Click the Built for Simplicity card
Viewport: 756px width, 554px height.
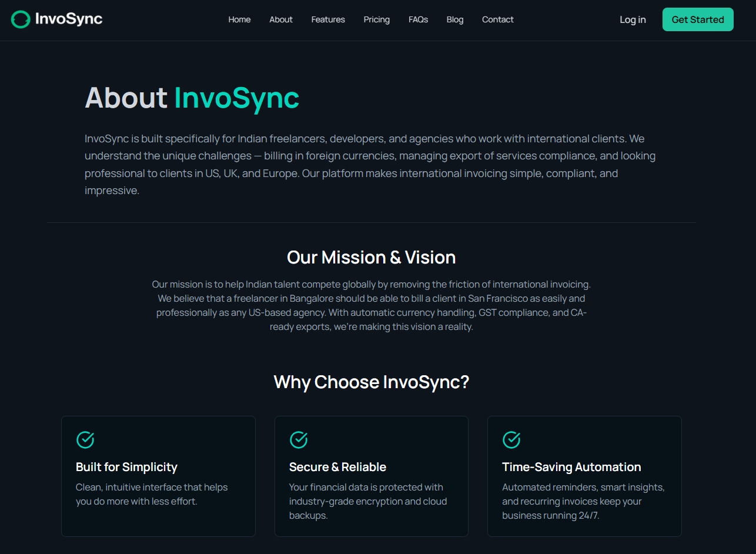(158, 476)
